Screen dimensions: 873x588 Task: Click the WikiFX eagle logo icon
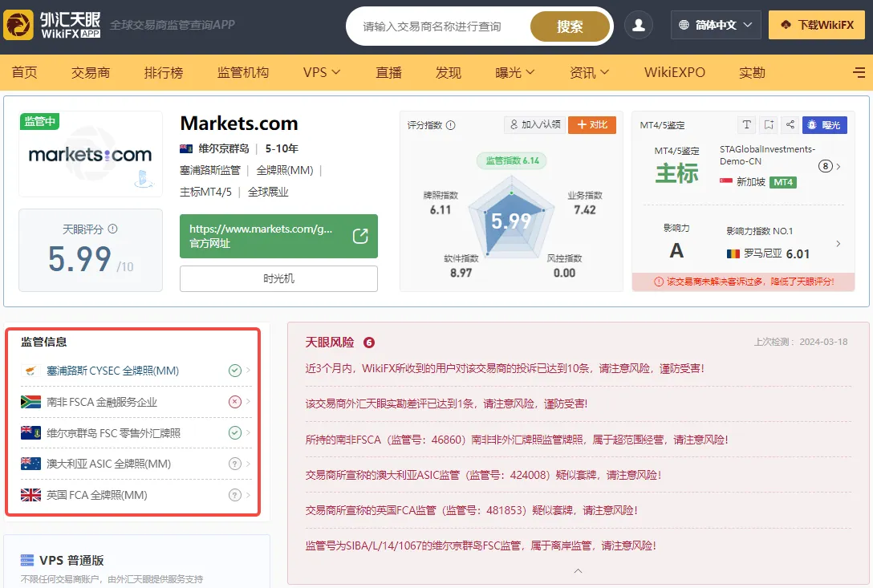[18, 25]
